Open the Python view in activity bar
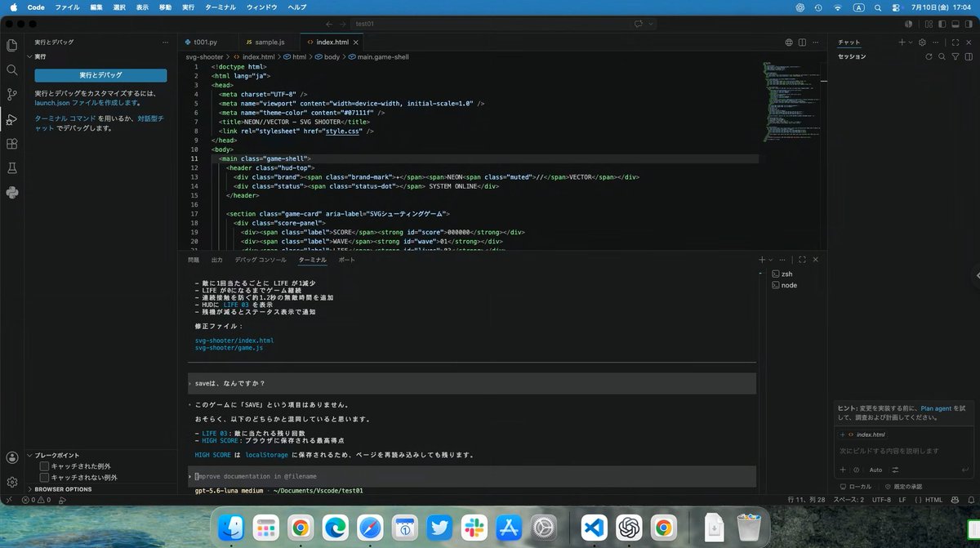Screen dimensions: 980x548 [11, 193]
